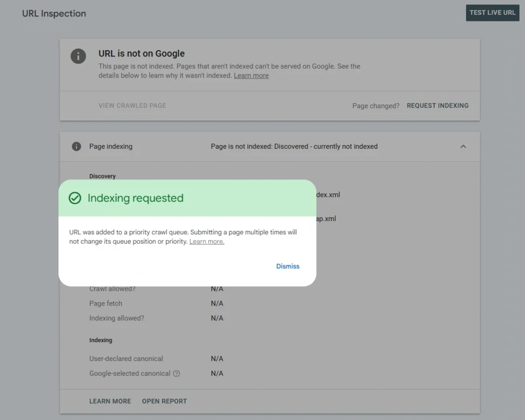Click the URL Inspection page title
This screenshot has height=420, width=525.
54,13
